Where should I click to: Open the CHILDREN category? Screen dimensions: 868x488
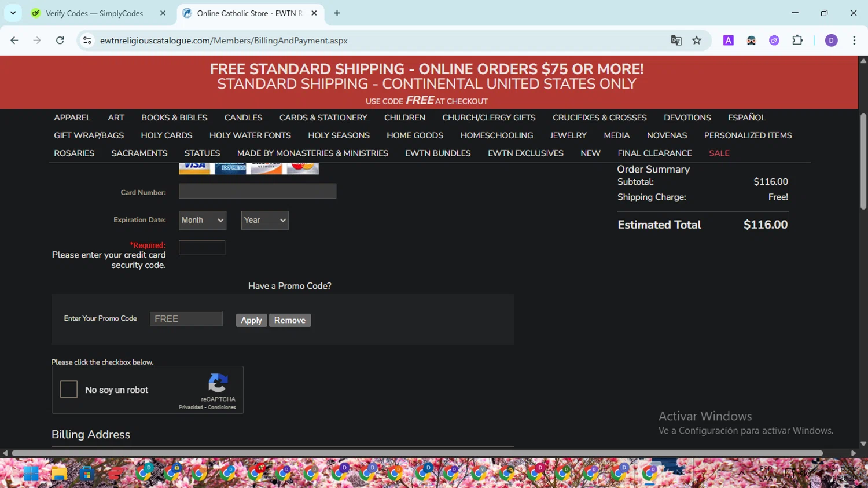coord(404,118)
